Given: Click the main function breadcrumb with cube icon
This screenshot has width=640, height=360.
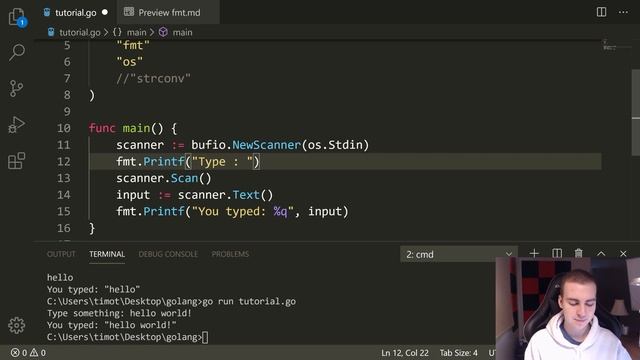Looking at the screenshot, I should pyautogui.click(x=176, y=32).
